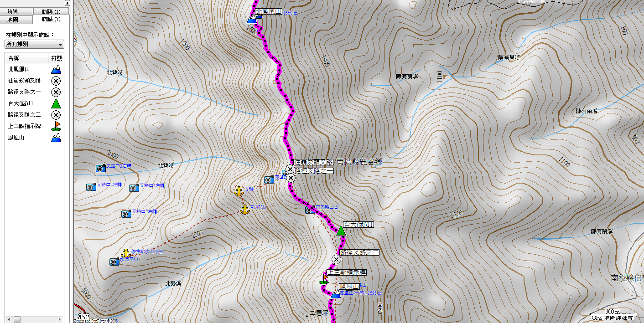Click the 北鳳凰山 mountain marker on map
Image resolution: width=644 pixels, height=323 pixels.
pos(251,19)
